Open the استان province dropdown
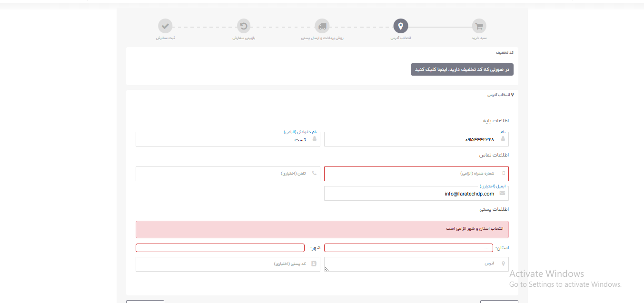 pyautogui.click(x=408, y=247)
